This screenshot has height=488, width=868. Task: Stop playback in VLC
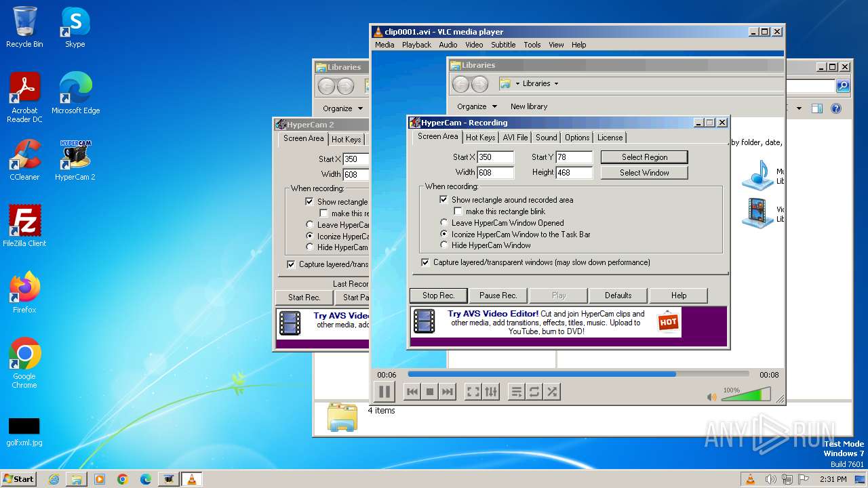tap(429, 392)
